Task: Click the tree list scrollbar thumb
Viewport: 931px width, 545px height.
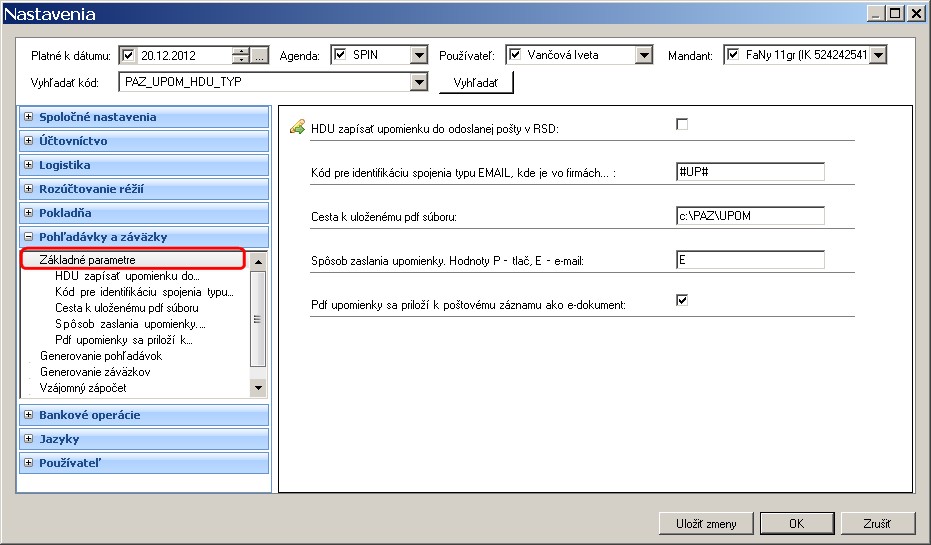Action: (258, 319)
